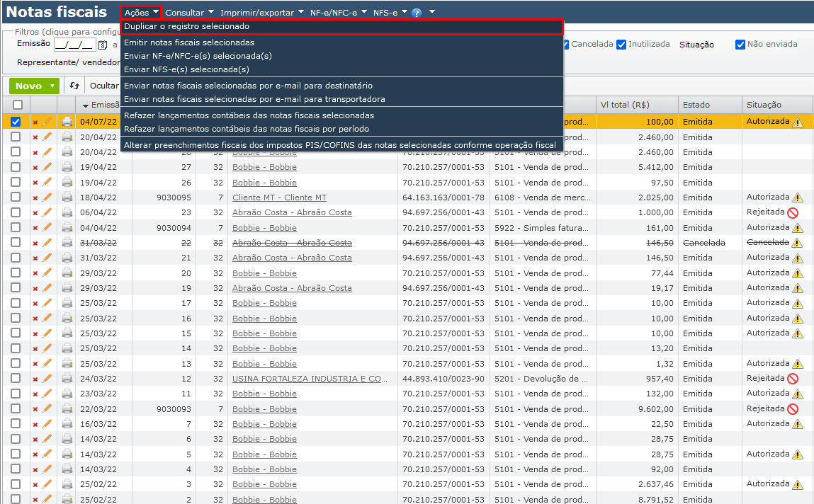The image size is (814, 504).
Task: Click the Rejeitada status icon on 06/04/22 row
Action: click(793, 212)
